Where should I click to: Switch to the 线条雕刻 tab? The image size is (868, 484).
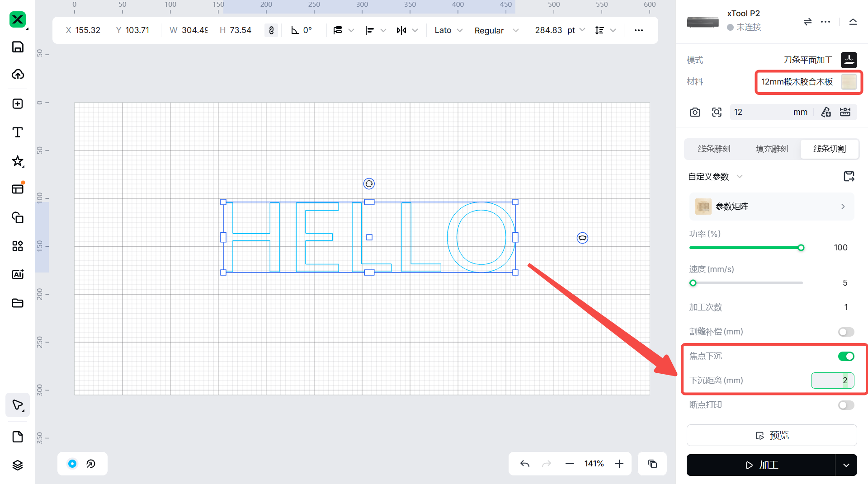[714, 149]
